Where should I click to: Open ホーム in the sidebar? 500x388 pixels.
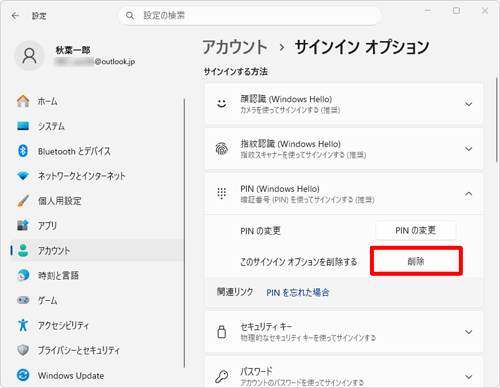97,101
